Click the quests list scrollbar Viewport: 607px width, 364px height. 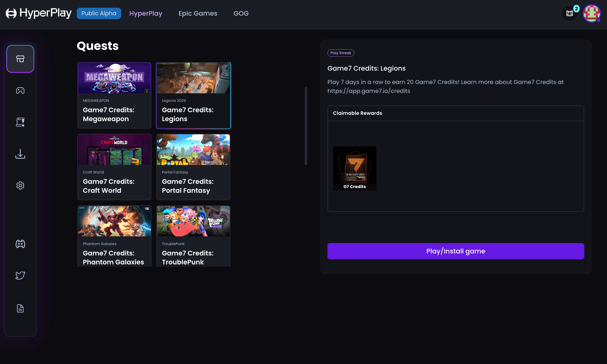[306, 126]
